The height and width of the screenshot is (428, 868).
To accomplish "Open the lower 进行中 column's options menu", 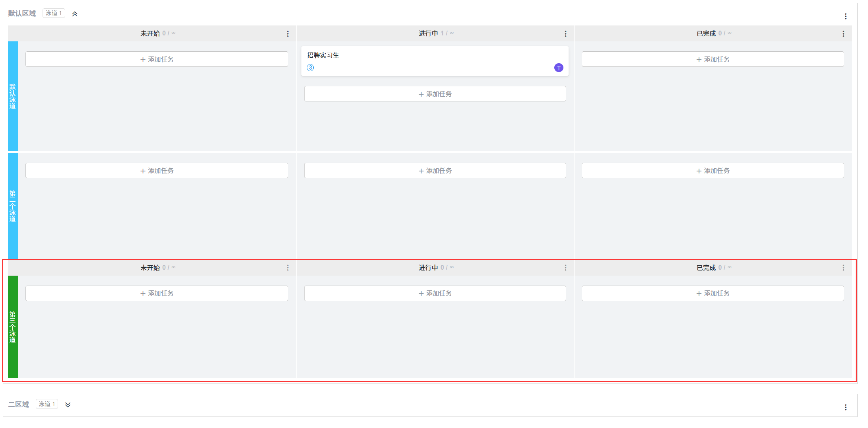I will point(565,268).
